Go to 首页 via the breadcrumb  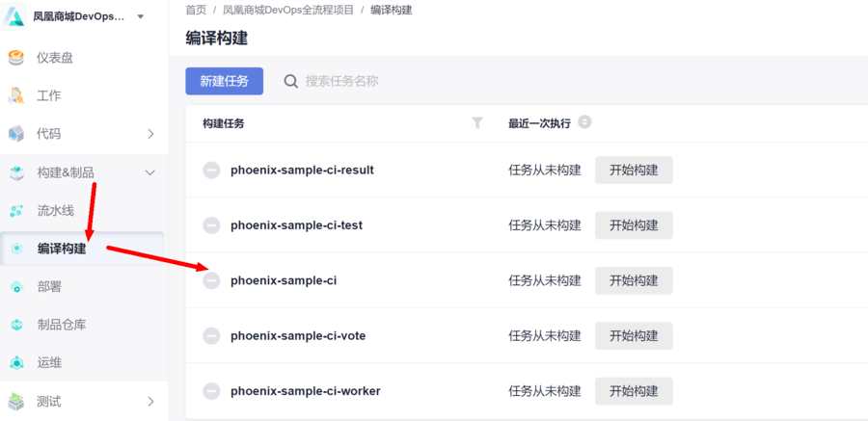click(196, 10)
